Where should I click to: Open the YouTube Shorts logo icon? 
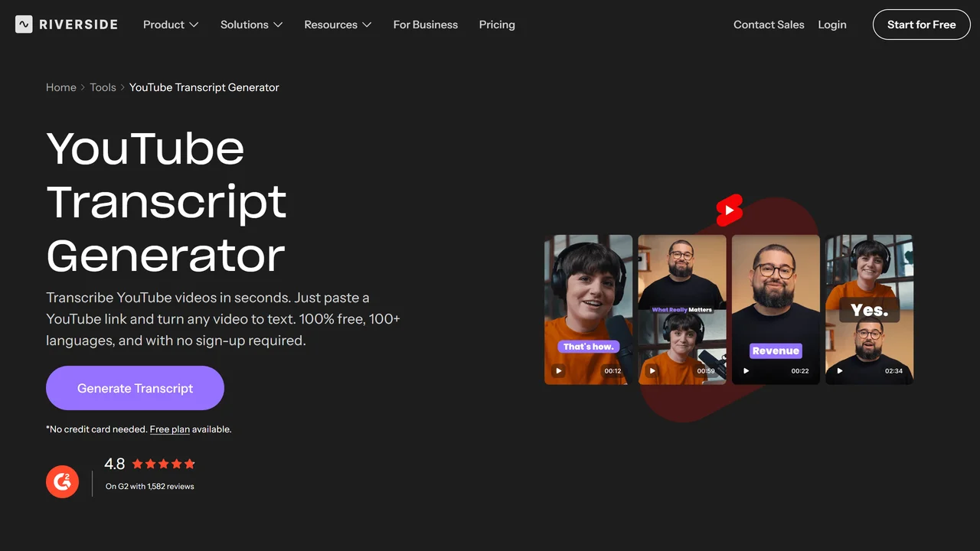(x=729, y=210)
